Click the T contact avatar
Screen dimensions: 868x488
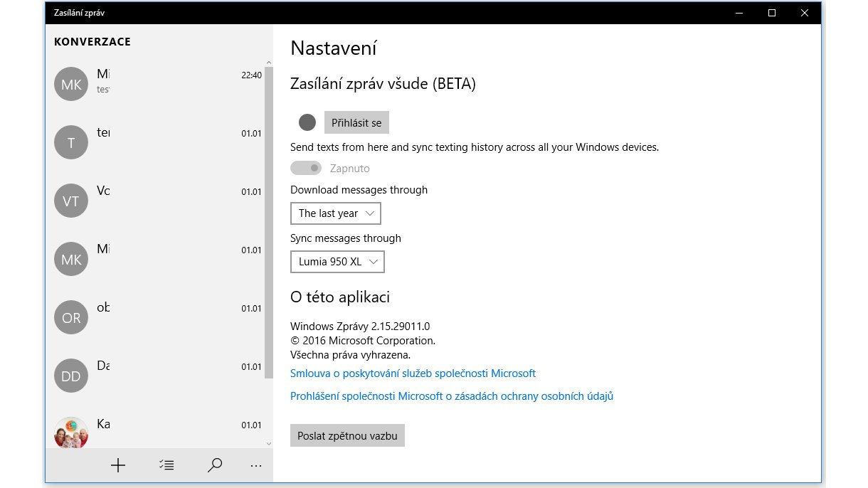[71, 143]
